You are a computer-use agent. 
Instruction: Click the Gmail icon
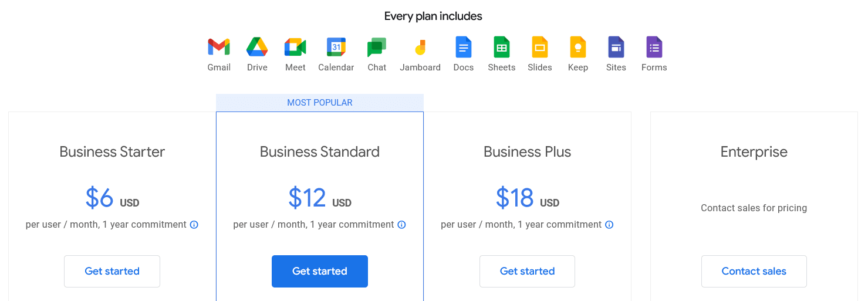219,47
